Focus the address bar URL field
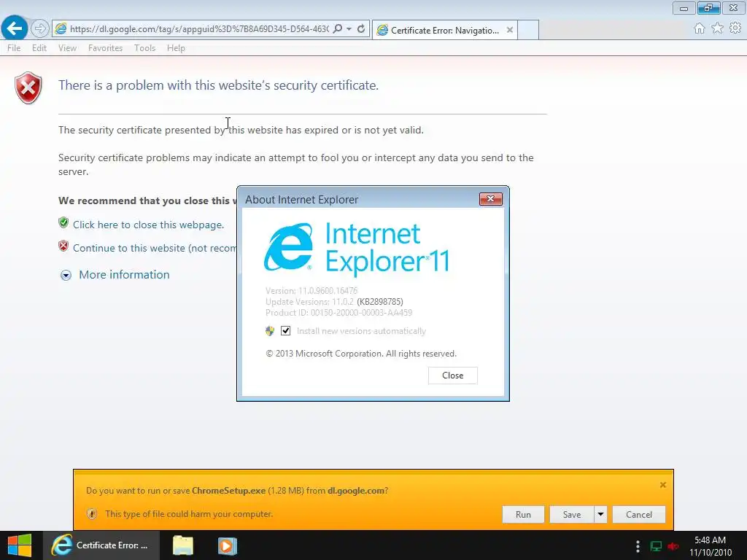This screenshot has height=560, width=747. (x=199, y=29)
